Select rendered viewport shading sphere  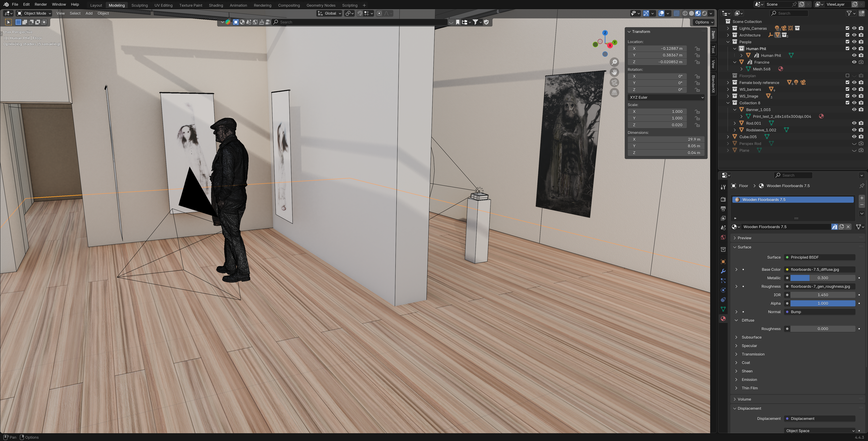[x=704, y=14]
